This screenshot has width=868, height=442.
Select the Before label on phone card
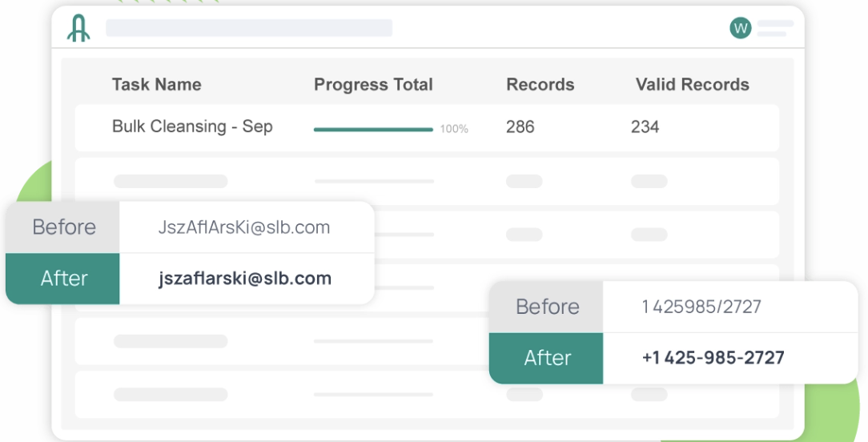(547, 307)
